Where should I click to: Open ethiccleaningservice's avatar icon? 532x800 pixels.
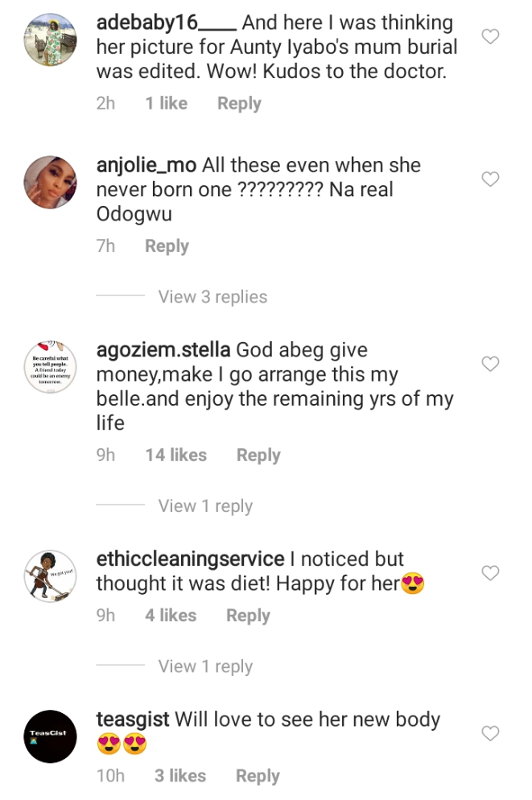[x=50, y=576]
